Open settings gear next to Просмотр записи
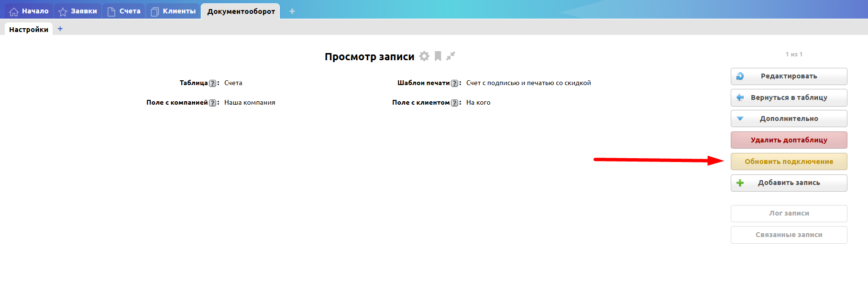 coord(424,56)
